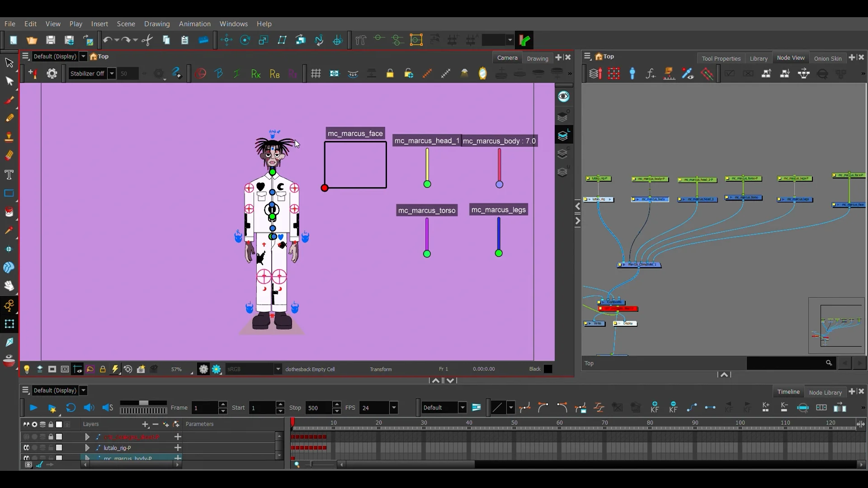Click the Open scene folder icon
Viewport: 868px width, 488px height.
tap(32, 40)
